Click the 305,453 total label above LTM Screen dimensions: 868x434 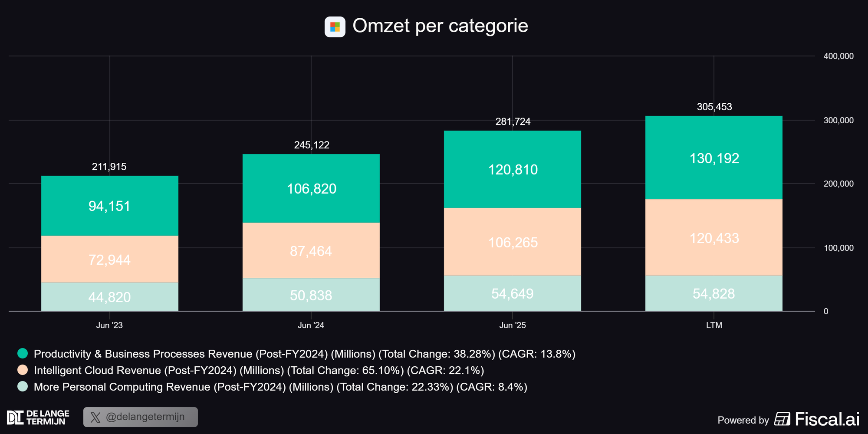click(x=714, y=107)
